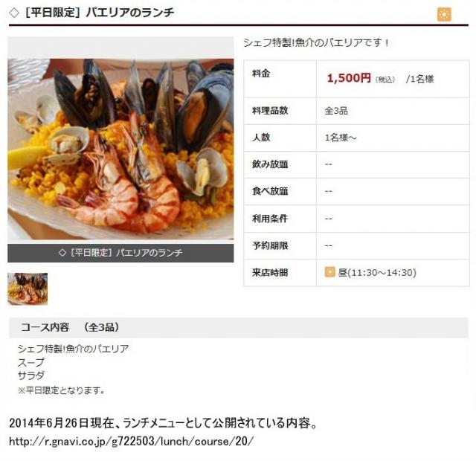476x461 pixels.
Task: Select the 料金 row label
Action: [261, 74]
